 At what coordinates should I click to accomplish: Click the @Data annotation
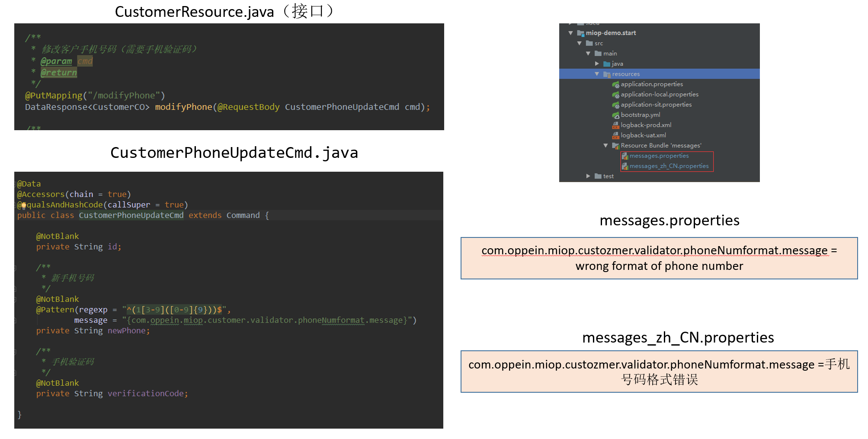[29, 184]
